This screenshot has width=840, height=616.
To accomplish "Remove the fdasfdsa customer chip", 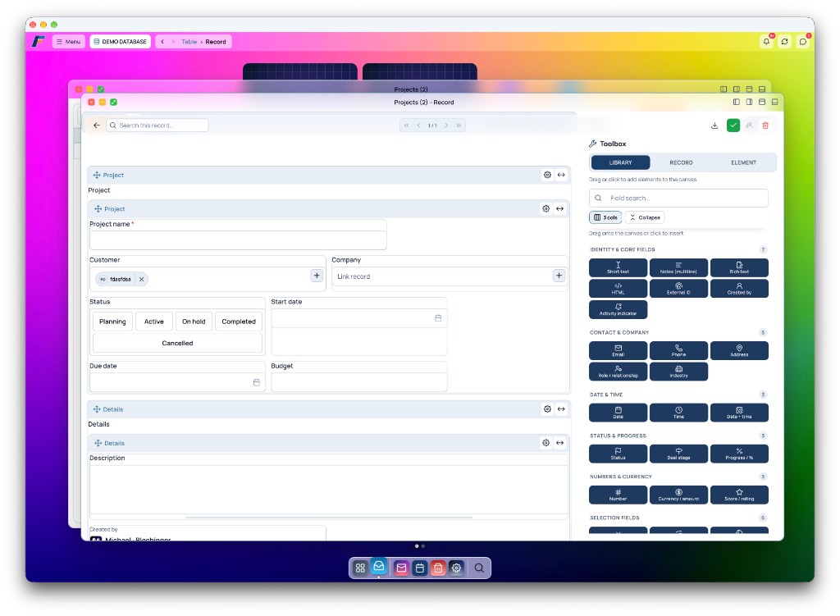I will point(141,279).
